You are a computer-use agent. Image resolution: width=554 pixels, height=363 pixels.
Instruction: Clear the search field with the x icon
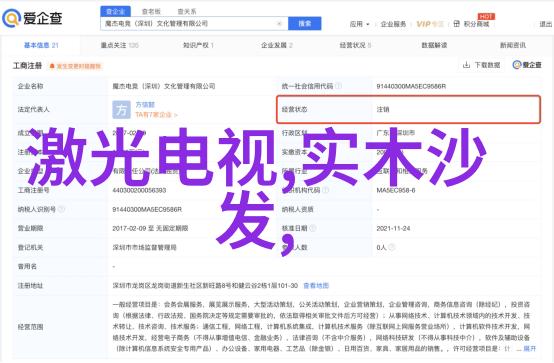[x=279, y=24]
